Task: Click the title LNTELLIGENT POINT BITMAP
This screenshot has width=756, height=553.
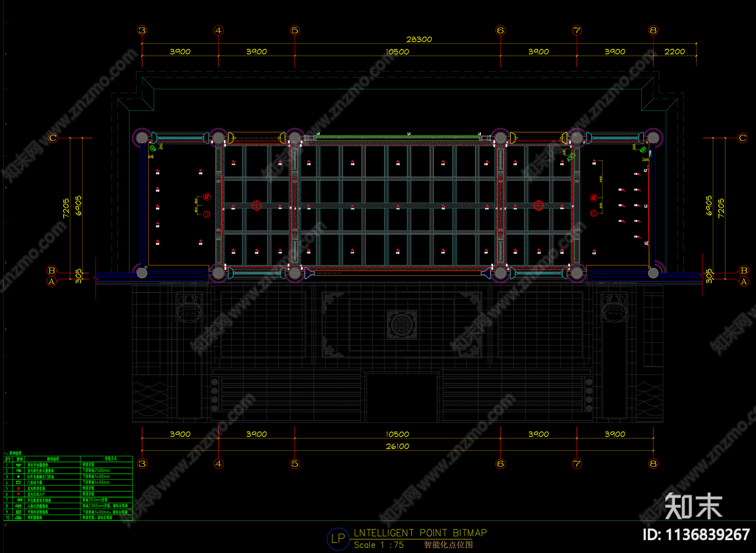Action: pyautogui.click(x=420, y=533)
